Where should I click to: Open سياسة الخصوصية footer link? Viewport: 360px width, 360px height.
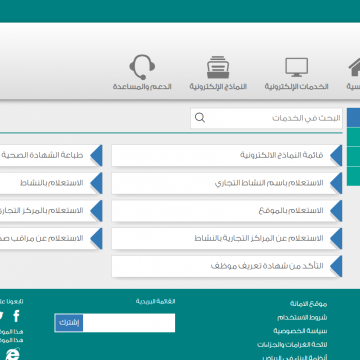point(300,331)
